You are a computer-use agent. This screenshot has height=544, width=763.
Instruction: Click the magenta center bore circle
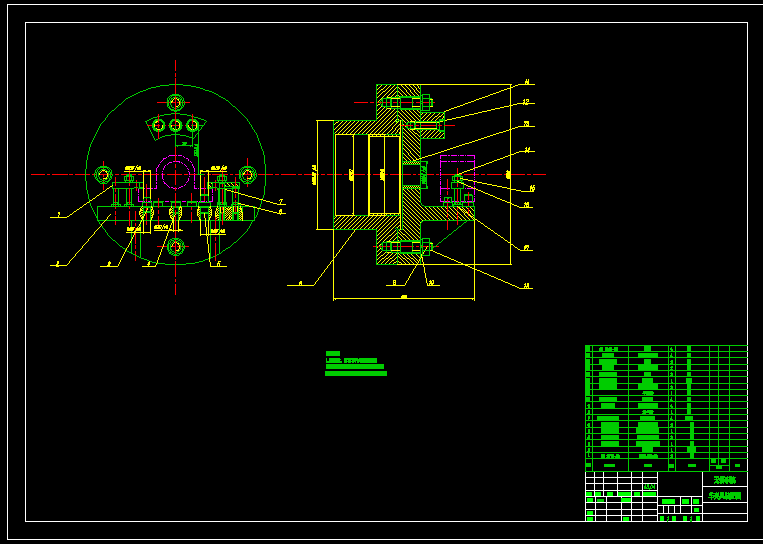tap(176, 175)
